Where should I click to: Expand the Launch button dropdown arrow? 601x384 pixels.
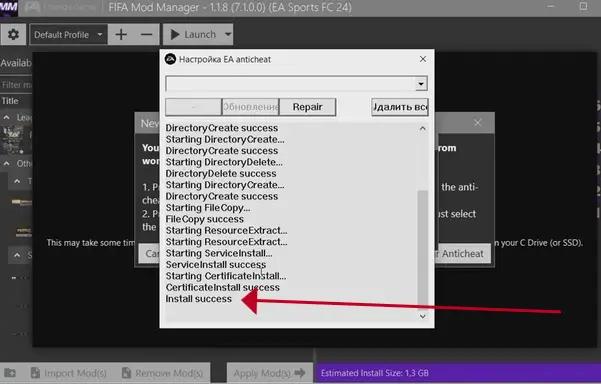click(228, 34)
